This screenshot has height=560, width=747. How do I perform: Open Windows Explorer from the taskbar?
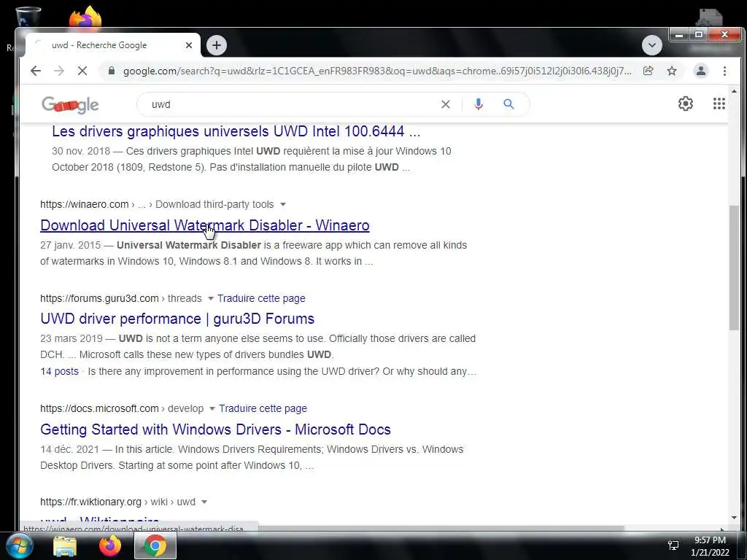[65, 546]
